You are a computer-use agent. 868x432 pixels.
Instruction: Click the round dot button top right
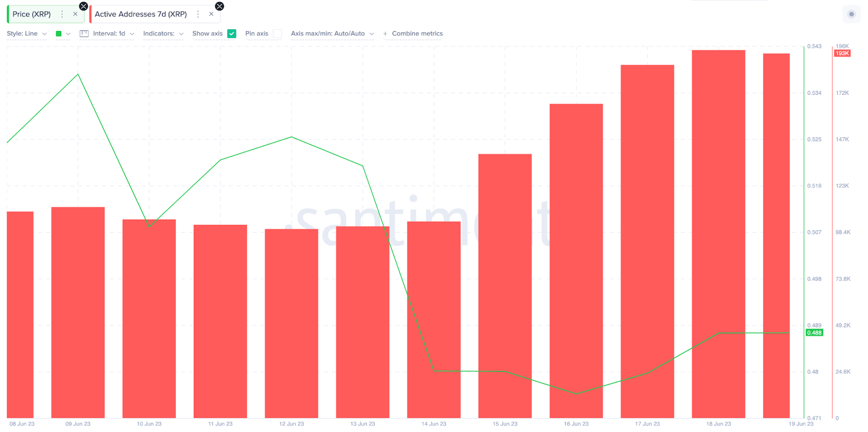tap(851, 14)
